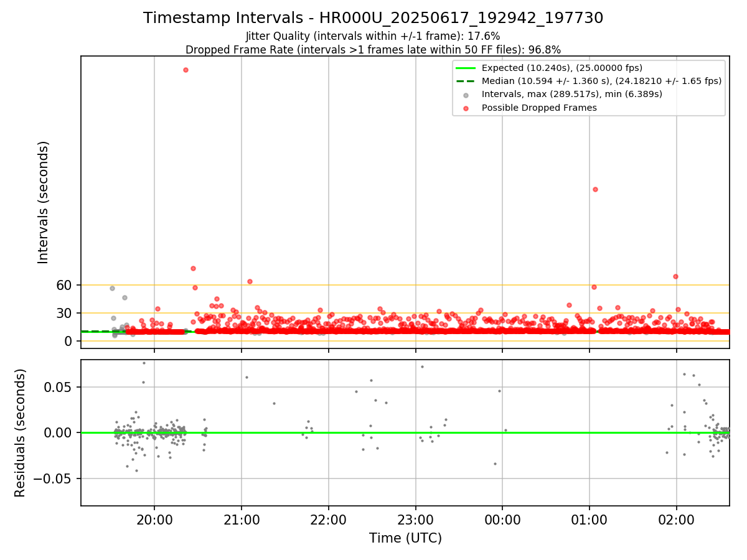Click the red point above 60 near 21:05
The image size is (747, 560).
tap(250, 281)
